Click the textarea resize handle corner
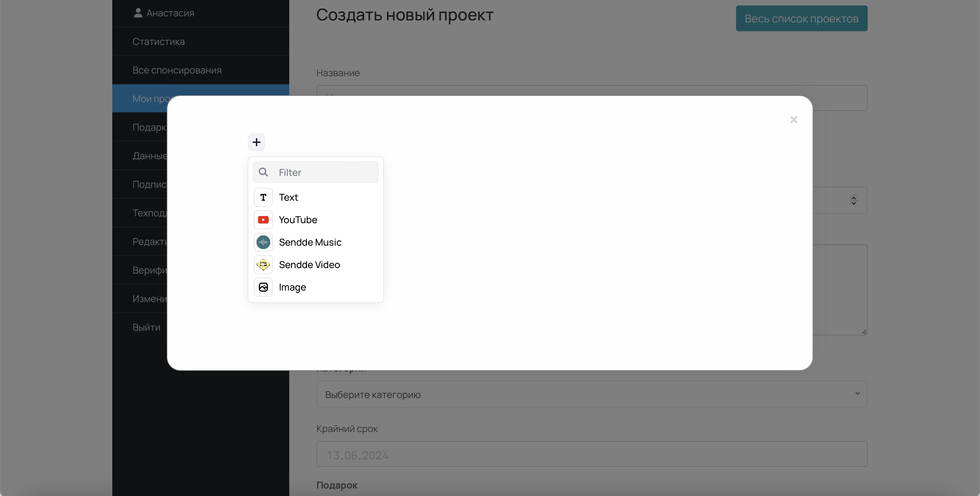980x496 pixels. tap(864, 332)
